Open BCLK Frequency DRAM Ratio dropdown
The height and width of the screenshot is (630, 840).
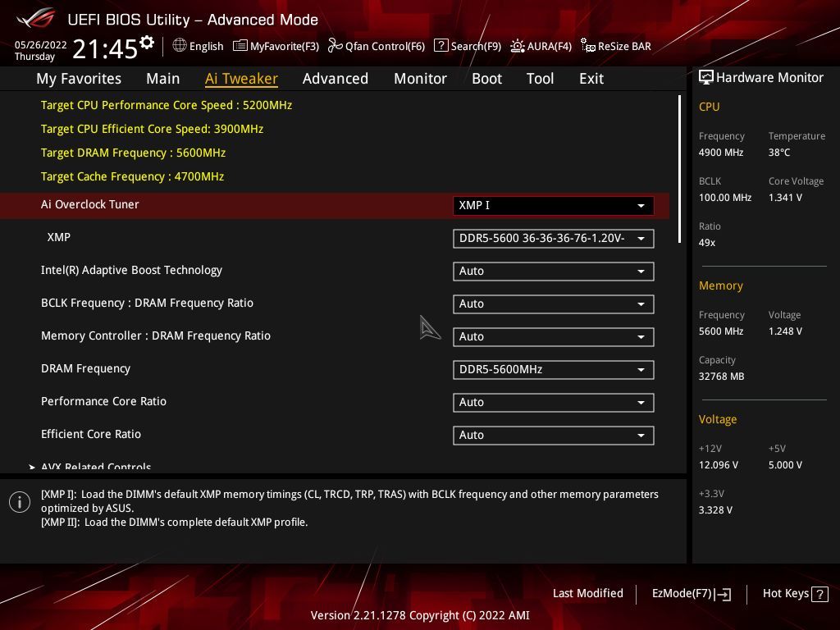coord(553,304)
